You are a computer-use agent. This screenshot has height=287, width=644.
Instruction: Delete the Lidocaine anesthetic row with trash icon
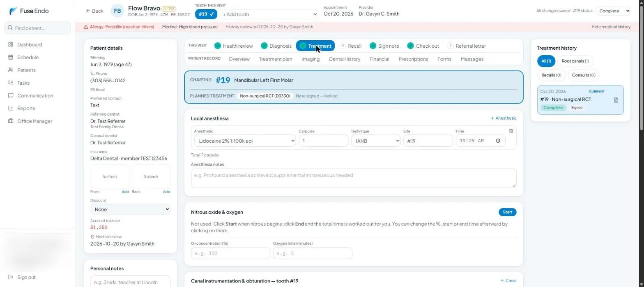click(x=511, y=131)
